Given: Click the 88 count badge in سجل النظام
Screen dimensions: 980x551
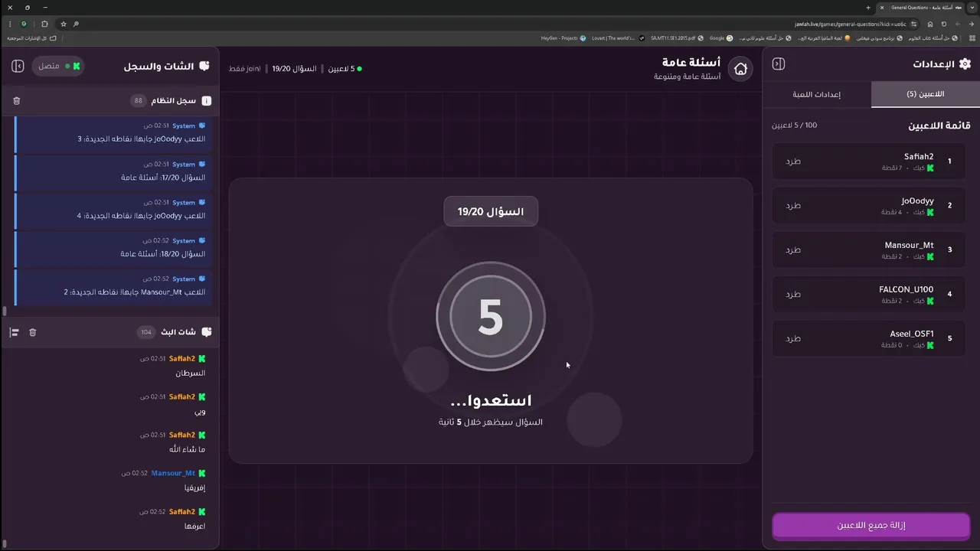Looking at the screenshot, I should (138, 100).
